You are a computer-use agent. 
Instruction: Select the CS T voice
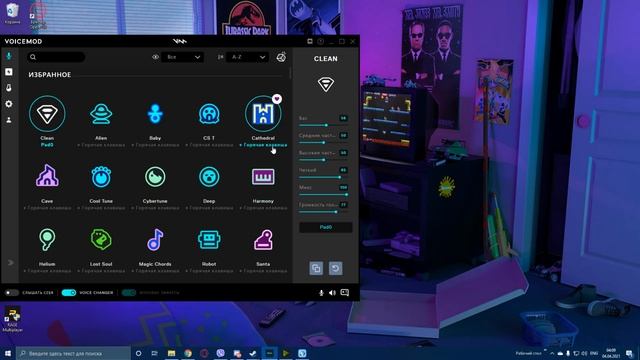pyautogui.click(x=209, y=114)
